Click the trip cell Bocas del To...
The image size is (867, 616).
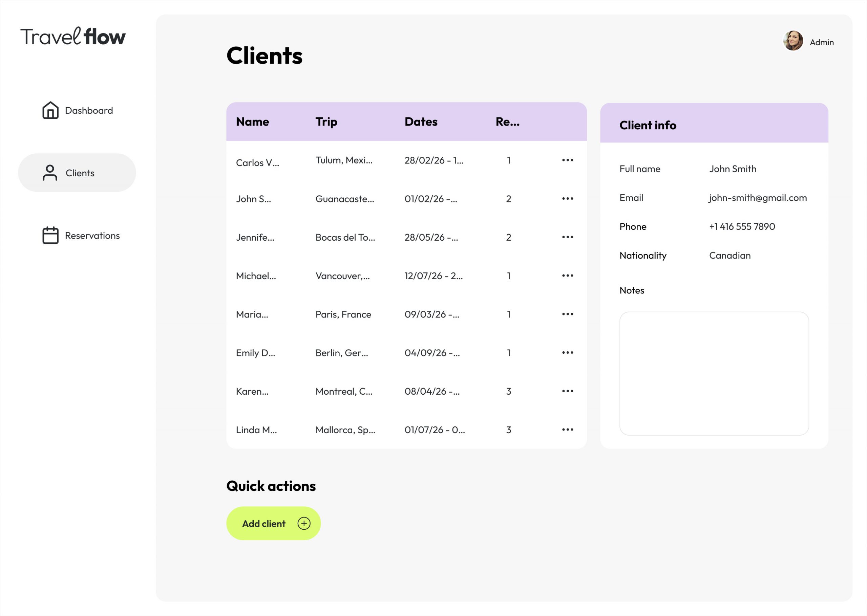345,238
